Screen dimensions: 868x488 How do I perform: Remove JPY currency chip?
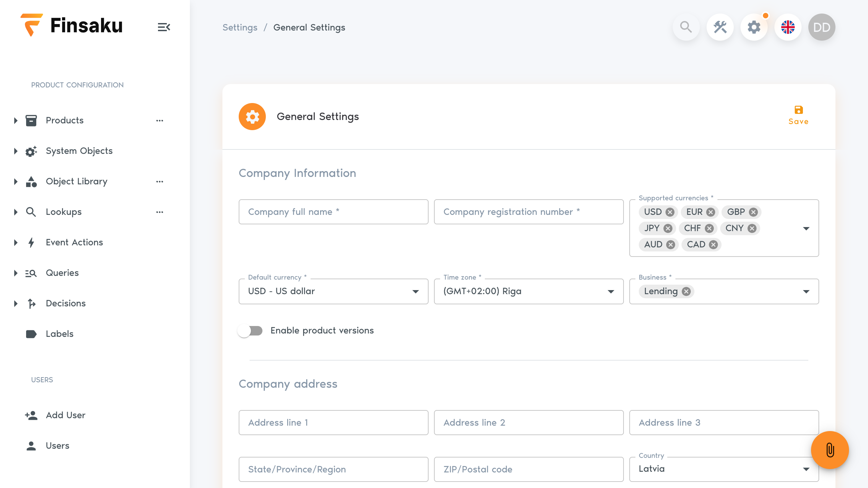pyautogui.click(x=668, y=228)
